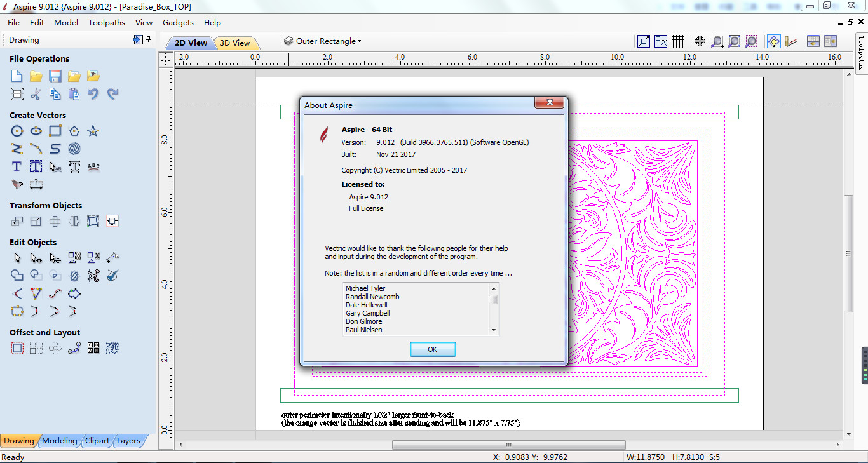Select the Draw Text tool
Screen dimensions: 868x463
(17, 166)
